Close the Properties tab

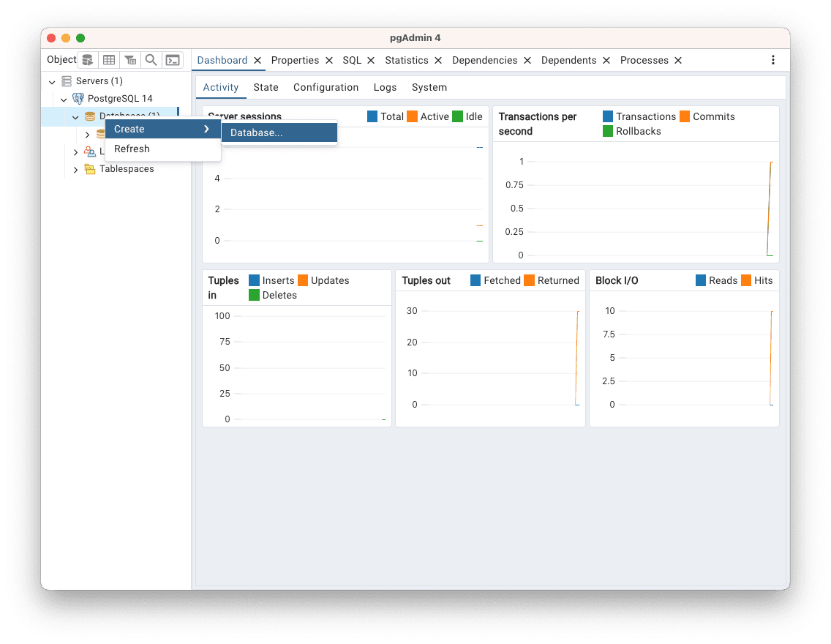pyautogui.click(x=329, y=61)
